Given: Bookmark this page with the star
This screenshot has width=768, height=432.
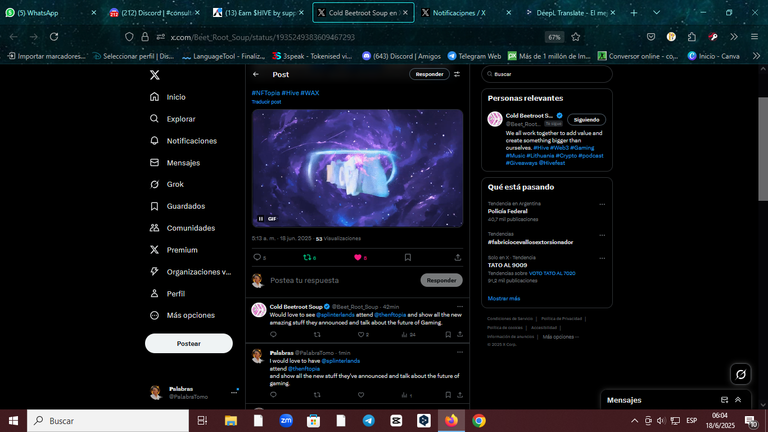Looking at the screenshot, I should tap(576, 37).
